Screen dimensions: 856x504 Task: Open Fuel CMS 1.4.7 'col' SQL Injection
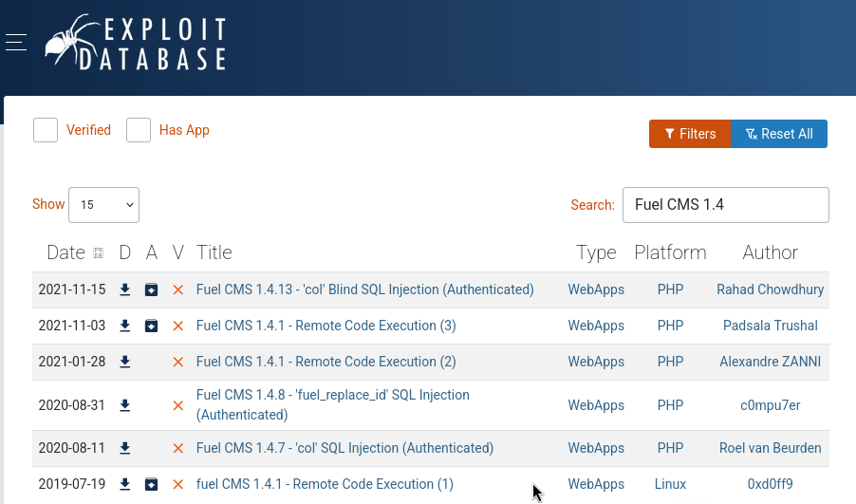tap(344, 448)
